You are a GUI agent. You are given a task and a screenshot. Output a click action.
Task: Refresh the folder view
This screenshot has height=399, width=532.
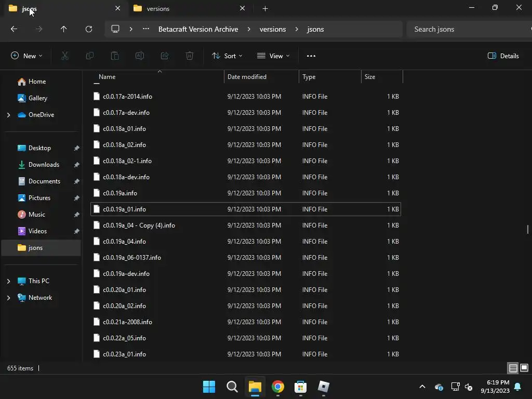(89, 29)
